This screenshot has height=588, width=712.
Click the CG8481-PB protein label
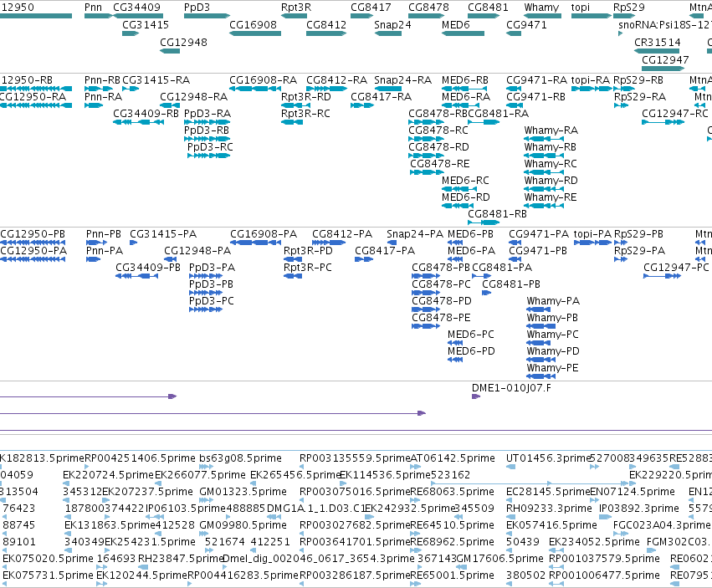(x=511, y=284)
